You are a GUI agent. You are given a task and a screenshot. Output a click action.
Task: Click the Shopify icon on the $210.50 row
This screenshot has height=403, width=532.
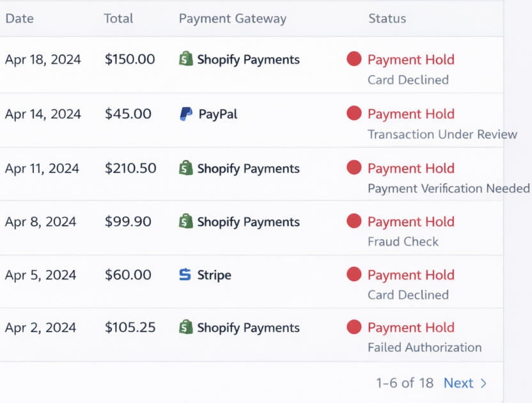coord(186,168)
